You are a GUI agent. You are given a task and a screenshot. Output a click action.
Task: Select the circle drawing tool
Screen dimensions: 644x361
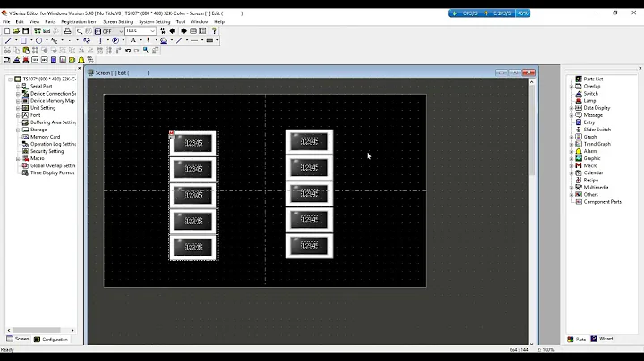tap(38, 40)
